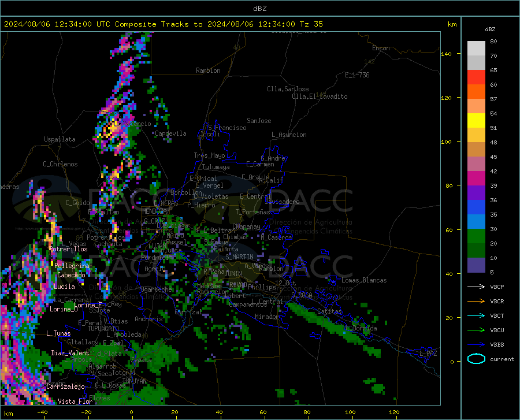The width and height of the screenshot is (520, 420).
Task: Select the dark orange legend swatch near 60
Action: coord(476,92)
